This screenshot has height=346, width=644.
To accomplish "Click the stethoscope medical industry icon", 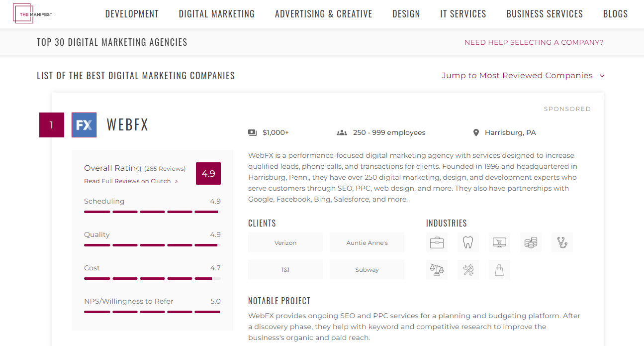I will pos(562,243).
